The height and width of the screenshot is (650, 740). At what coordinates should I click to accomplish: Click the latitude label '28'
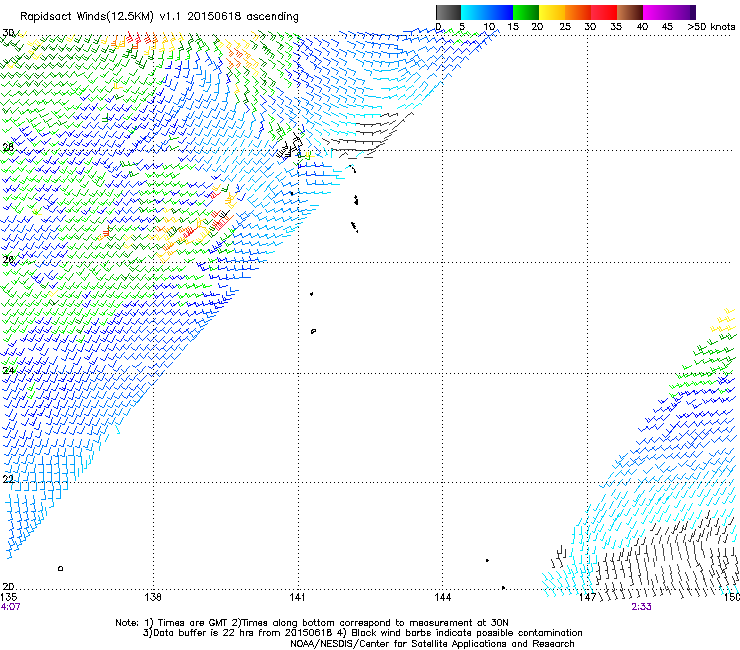click(x=8, y=147)
